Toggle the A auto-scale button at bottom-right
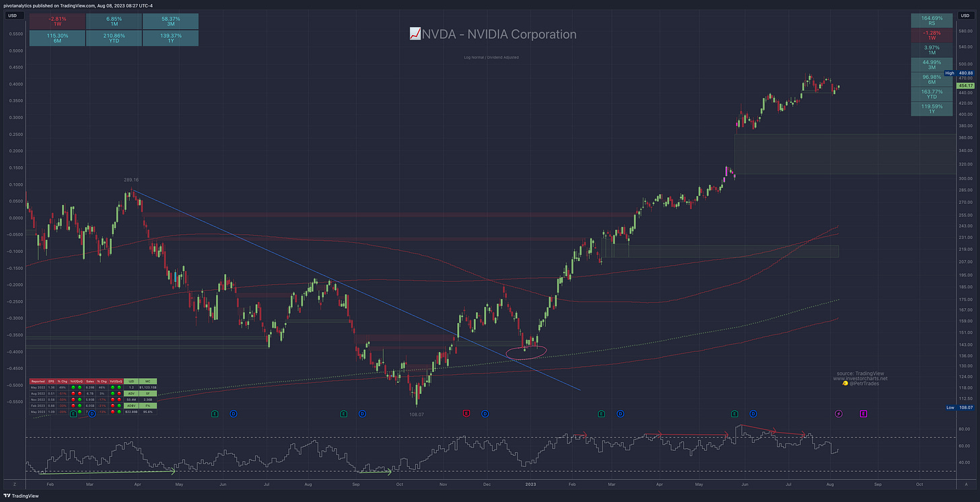Screen dimensions: 980x502 coord(966,483)
